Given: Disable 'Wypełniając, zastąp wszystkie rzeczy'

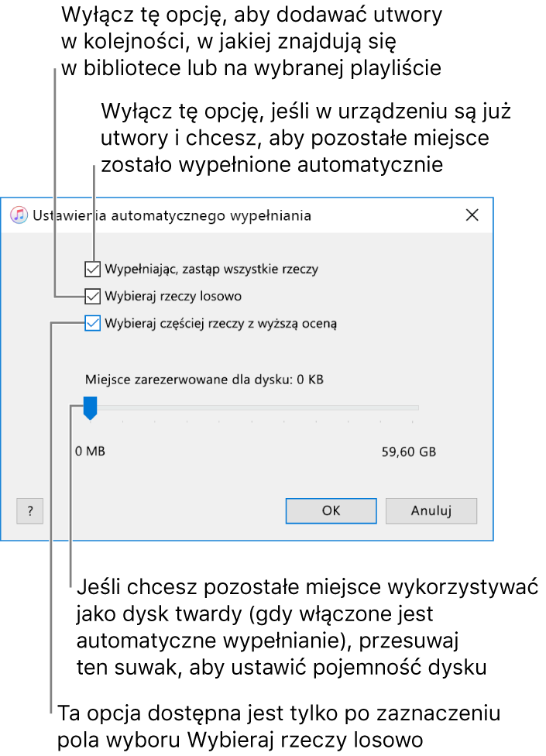Looking at the screenshot, I should (93, 270).
